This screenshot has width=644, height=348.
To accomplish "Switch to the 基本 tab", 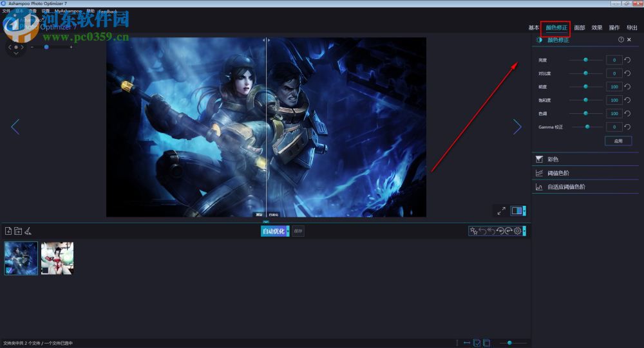I will point(533,28).
